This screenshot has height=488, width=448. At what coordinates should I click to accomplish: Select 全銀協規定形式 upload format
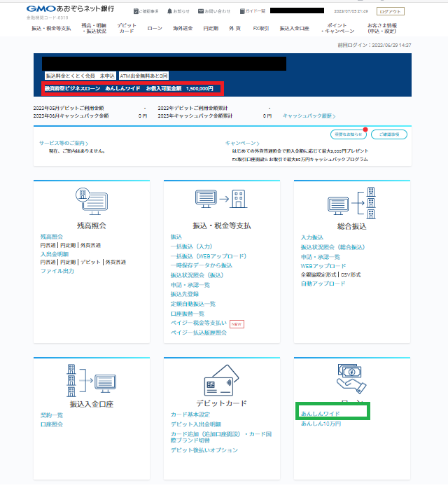point(318,275)
